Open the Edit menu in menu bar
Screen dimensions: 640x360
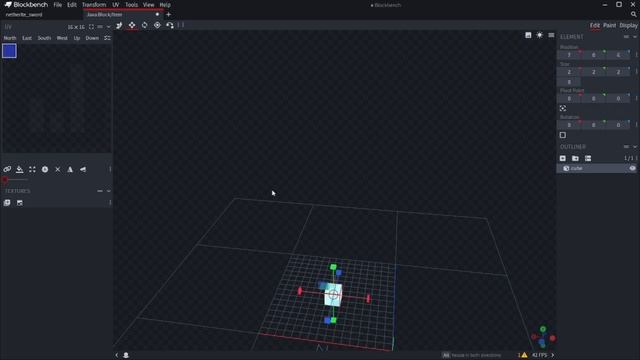72,5
